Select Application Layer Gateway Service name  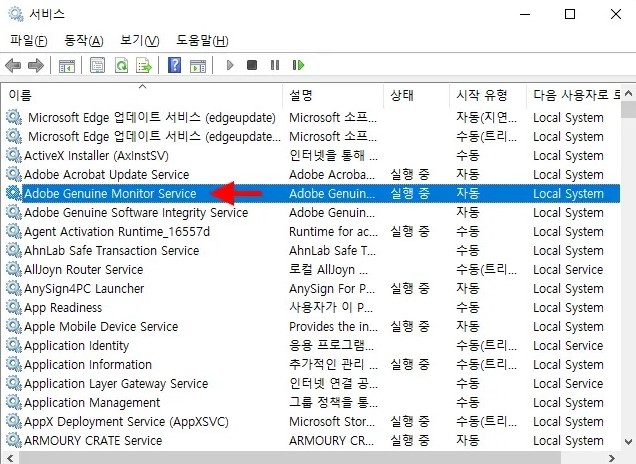[116, 384]
